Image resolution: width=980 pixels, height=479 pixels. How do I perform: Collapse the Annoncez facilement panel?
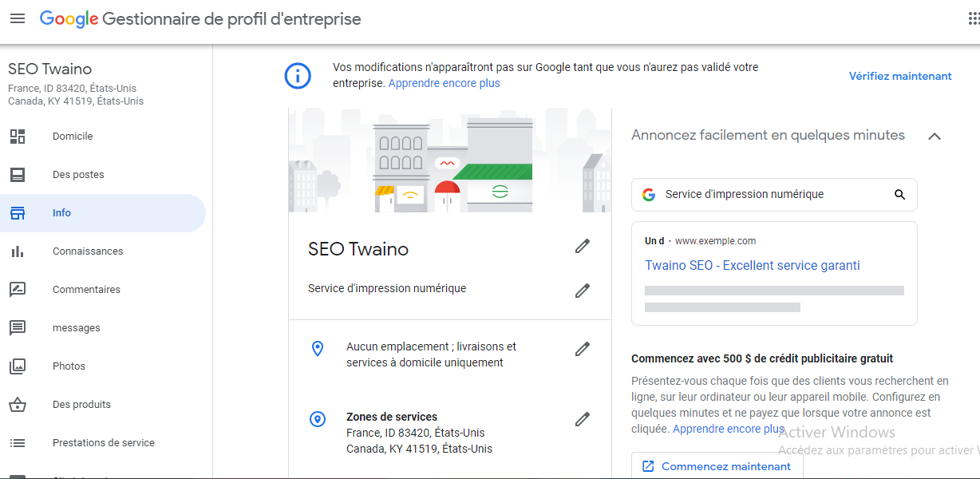pos(935,136)
